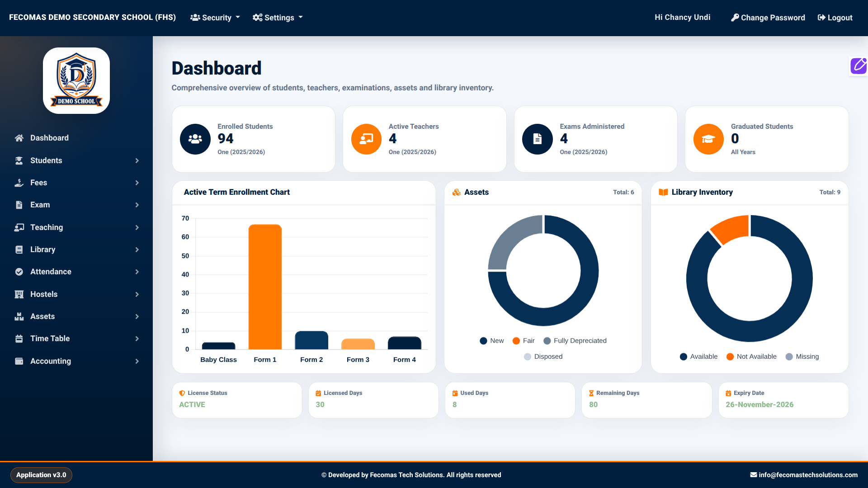The width and height of the screenshot is (868, 488).
Task: Click the Assets boxes icon in sidebar
Action: 19,317
